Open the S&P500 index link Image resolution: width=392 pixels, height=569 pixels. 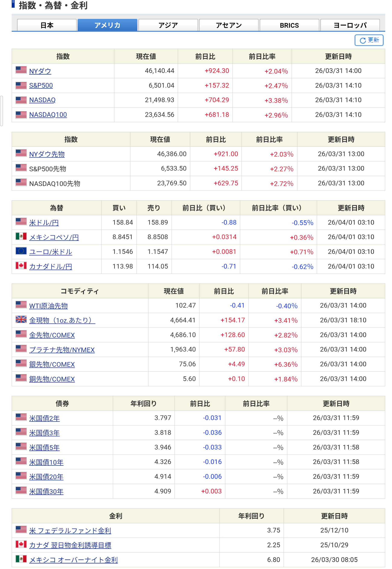(x=41, y=86)
